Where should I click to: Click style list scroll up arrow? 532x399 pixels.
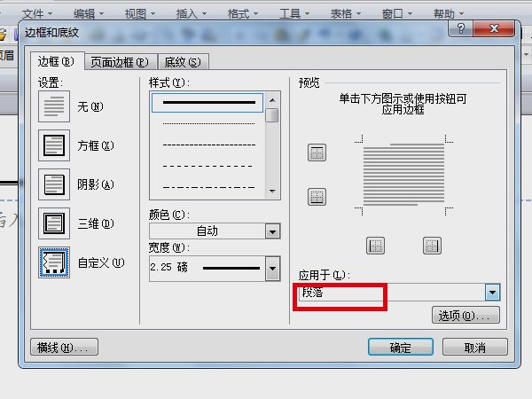pyautogui.click(x=272, y=100)
